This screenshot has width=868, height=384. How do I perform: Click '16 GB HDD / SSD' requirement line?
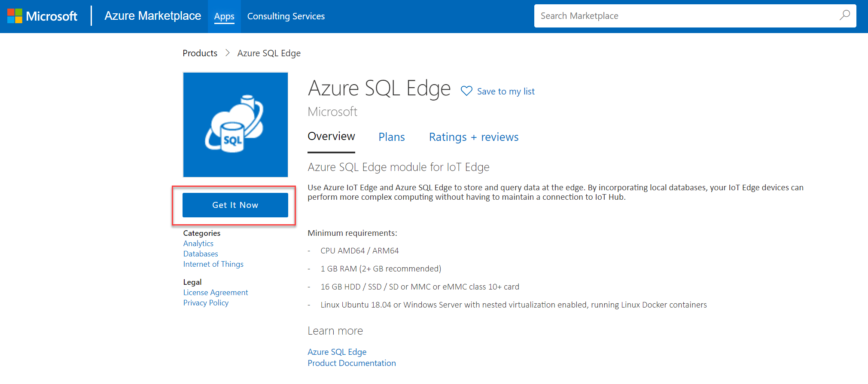[420, 287]
